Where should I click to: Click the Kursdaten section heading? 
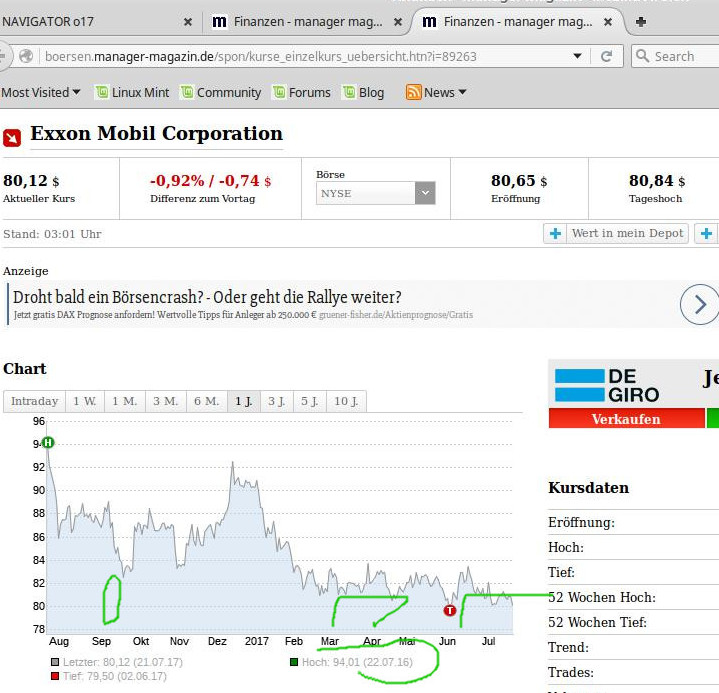588,488
